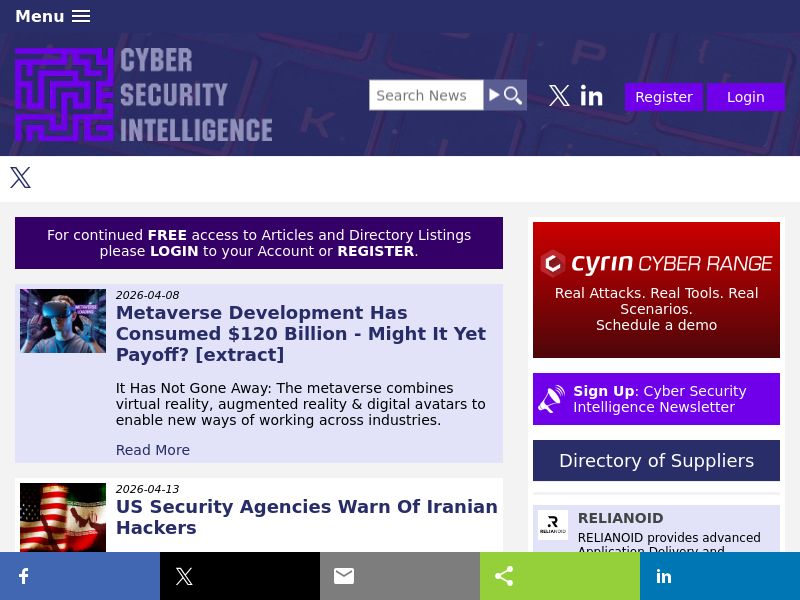
Task: Click the metaverse article thumbnail image
Action: pyautogui.click(x=63, y=321)
